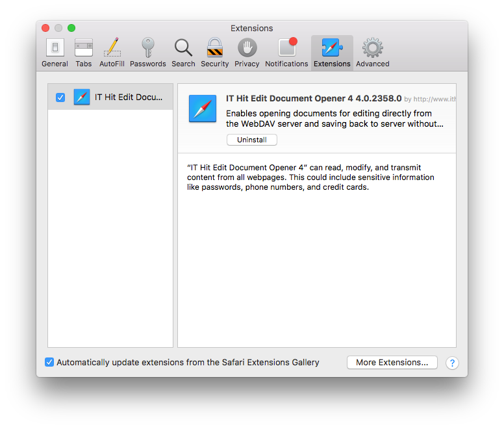Open the Security pane with padlock icon
504x429 pixels.
[215, 53]
